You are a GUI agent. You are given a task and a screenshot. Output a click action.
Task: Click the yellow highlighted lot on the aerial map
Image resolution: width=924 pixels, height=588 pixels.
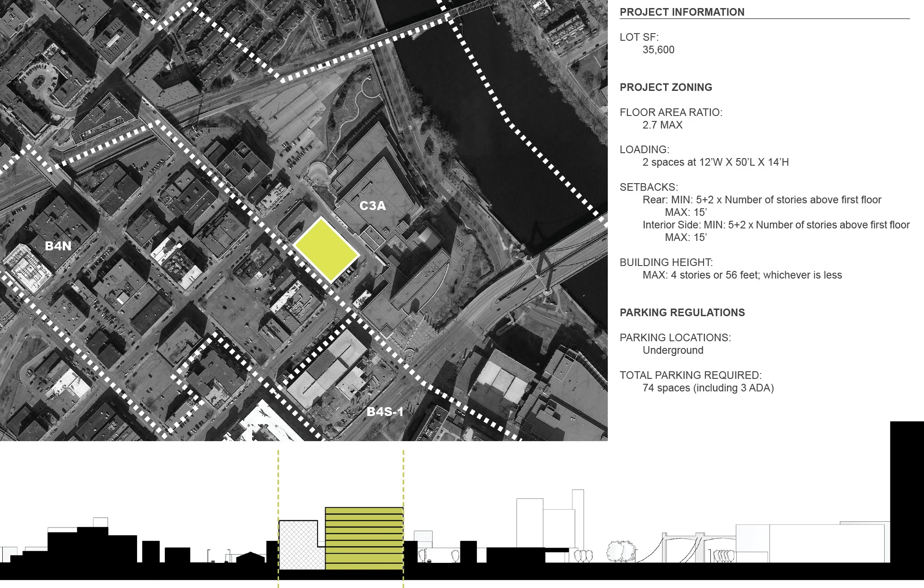[327, 249]
